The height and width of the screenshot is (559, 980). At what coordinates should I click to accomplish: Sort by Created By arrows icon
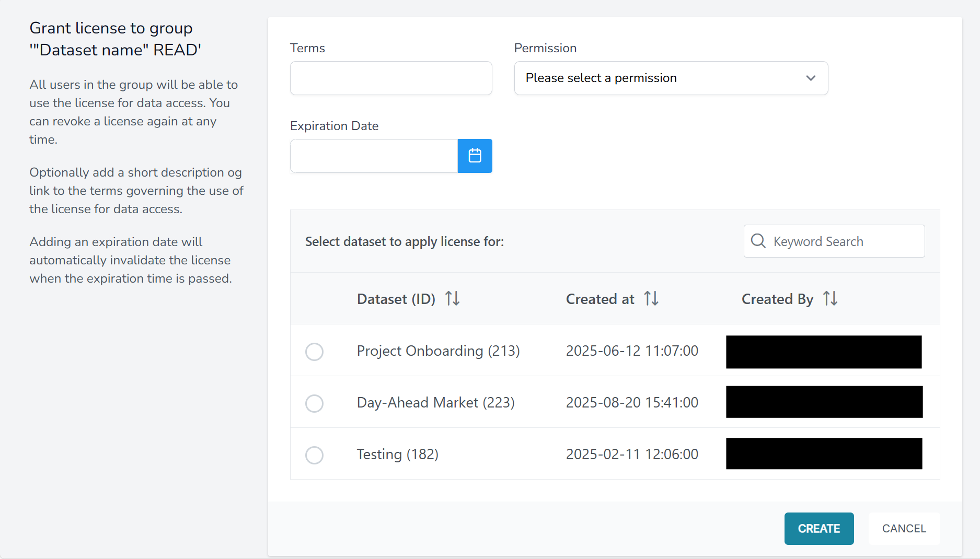[830, 299]
